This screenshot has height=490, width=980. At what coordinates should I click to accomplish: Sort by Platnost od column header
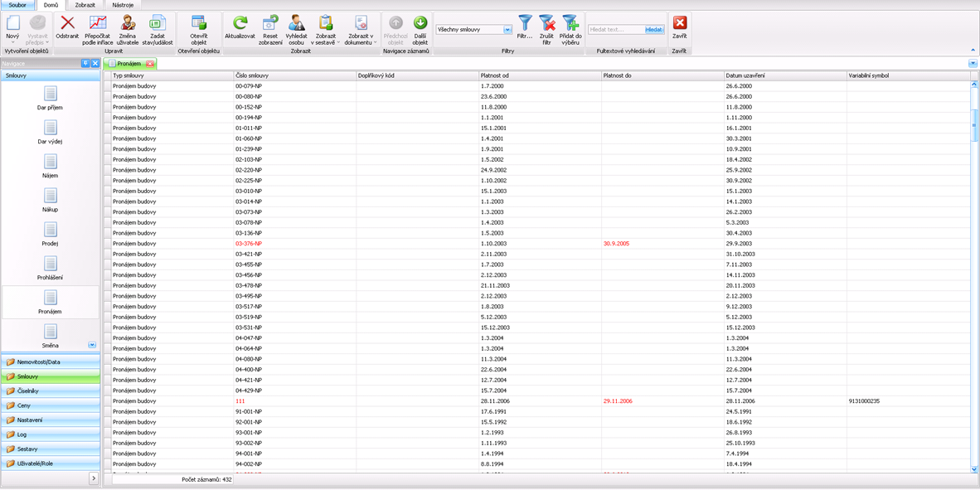pyautogui.click(x=540, y=75)
